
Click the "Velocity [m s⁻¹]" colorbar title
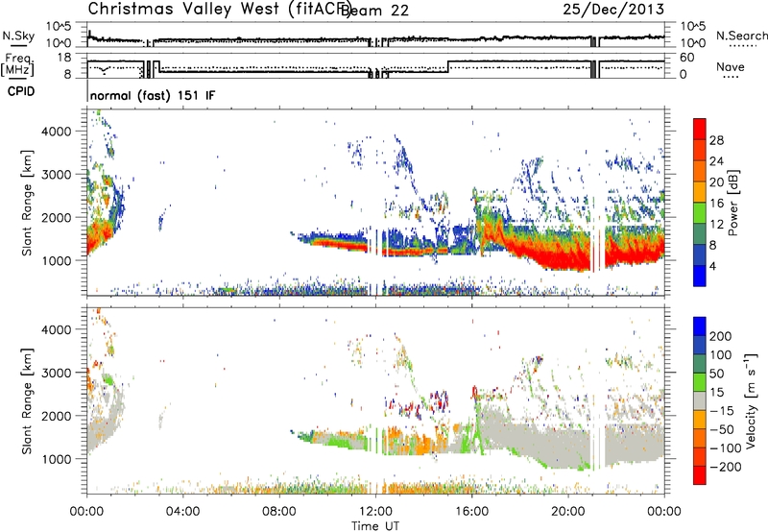pos(752,400)
